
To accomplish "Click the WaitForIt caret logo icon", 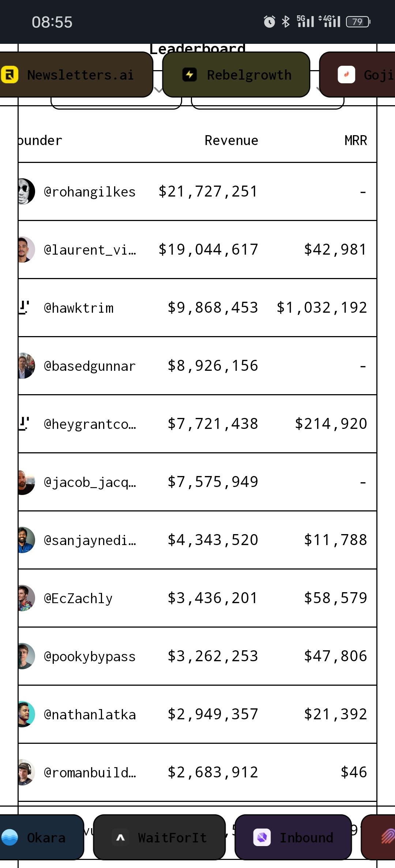I will [120, 837].
